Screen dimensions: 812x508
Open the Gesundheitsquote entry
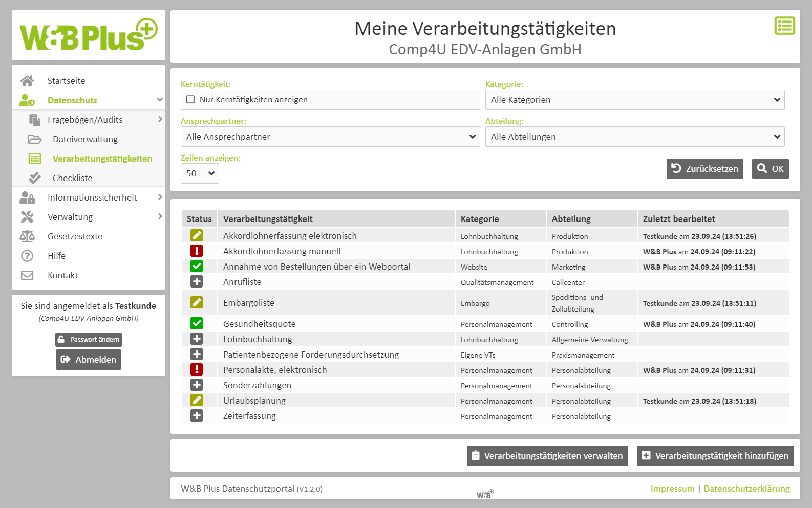click(x=260, y=324)
